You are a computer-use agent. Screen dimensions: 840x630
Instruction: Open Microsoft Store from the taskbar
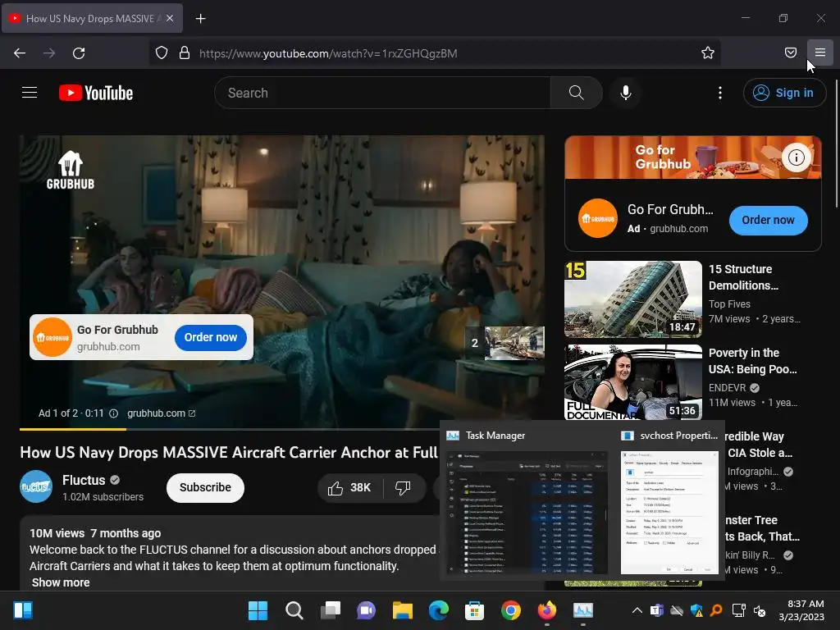(x=475, y=610)
